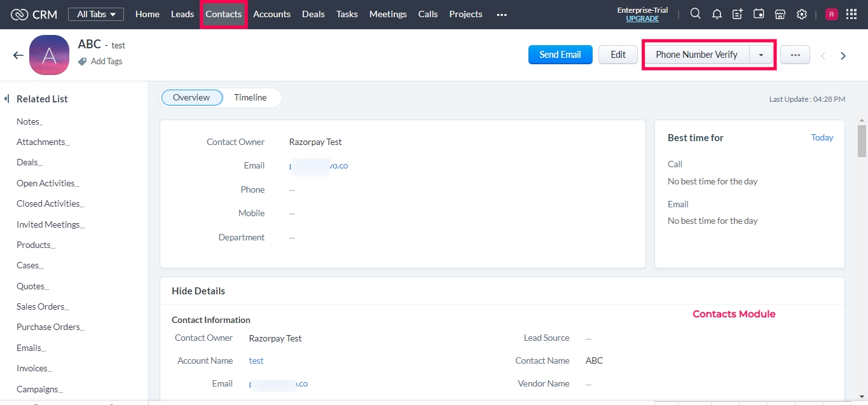This screenshot has height=405, width=868.
Task: Switch to Timeline view
Action: pos(250,97)
